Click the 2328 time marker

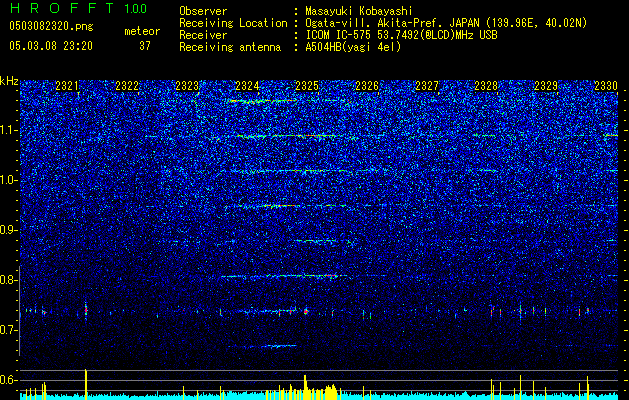coord(486,86)
